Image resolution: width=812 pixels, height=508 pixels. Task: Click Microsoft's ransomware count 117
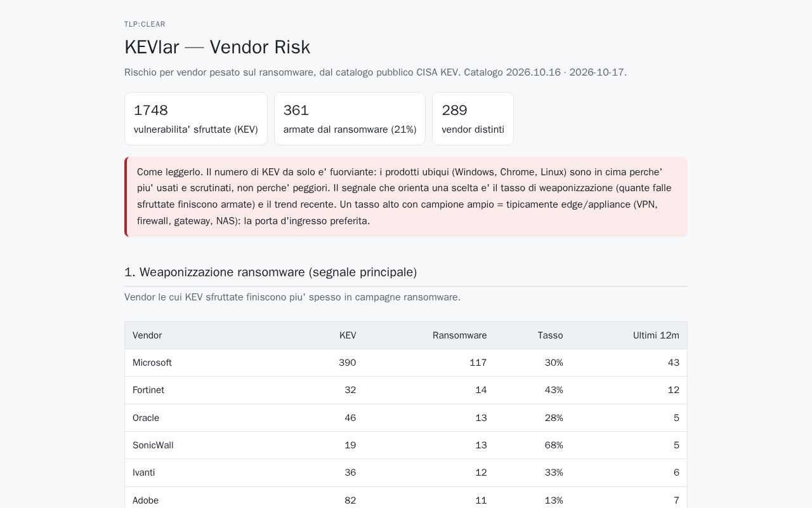click(x=478, y=363)
